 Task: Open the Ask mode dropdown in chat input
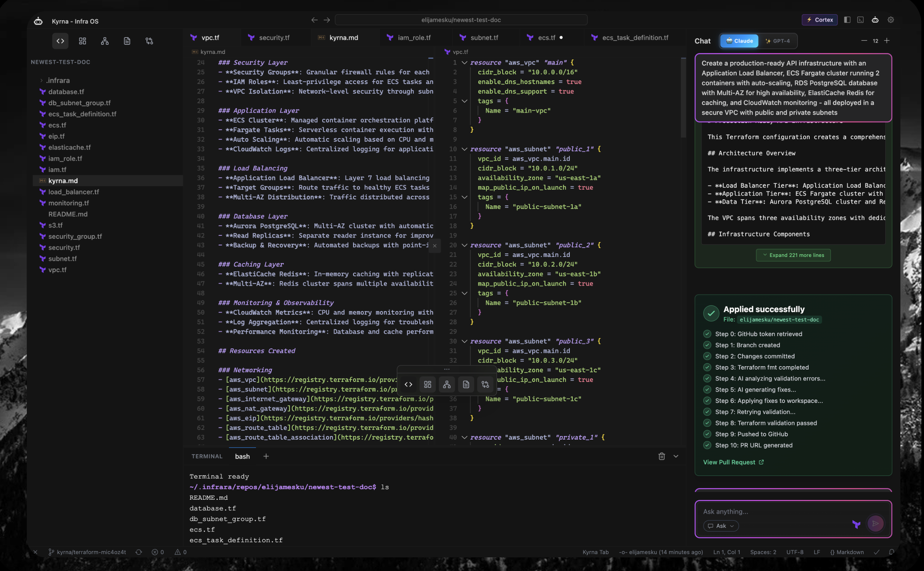721,525
